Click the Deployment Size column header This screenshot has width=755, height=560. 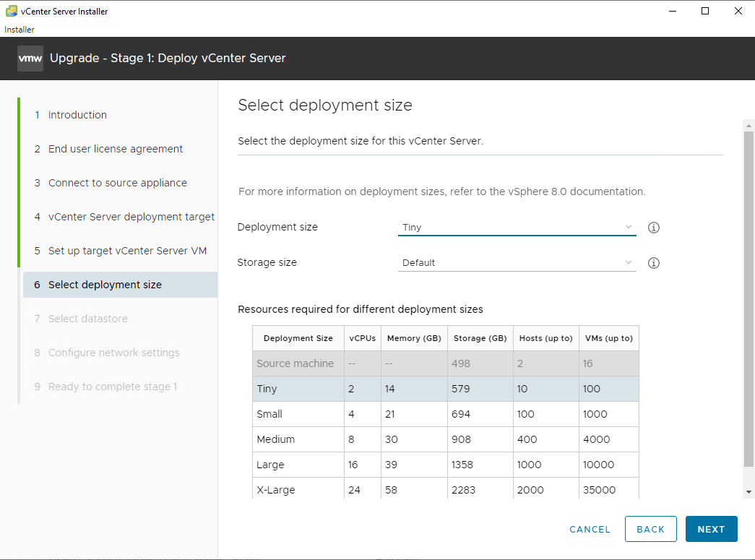point(298,338)
